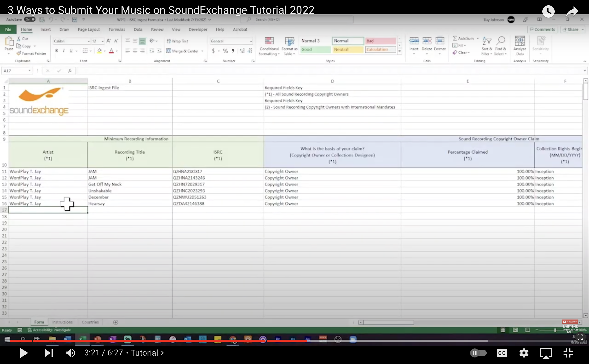
Task: Apply accounting dollar number format
Action: pos(213,51)
